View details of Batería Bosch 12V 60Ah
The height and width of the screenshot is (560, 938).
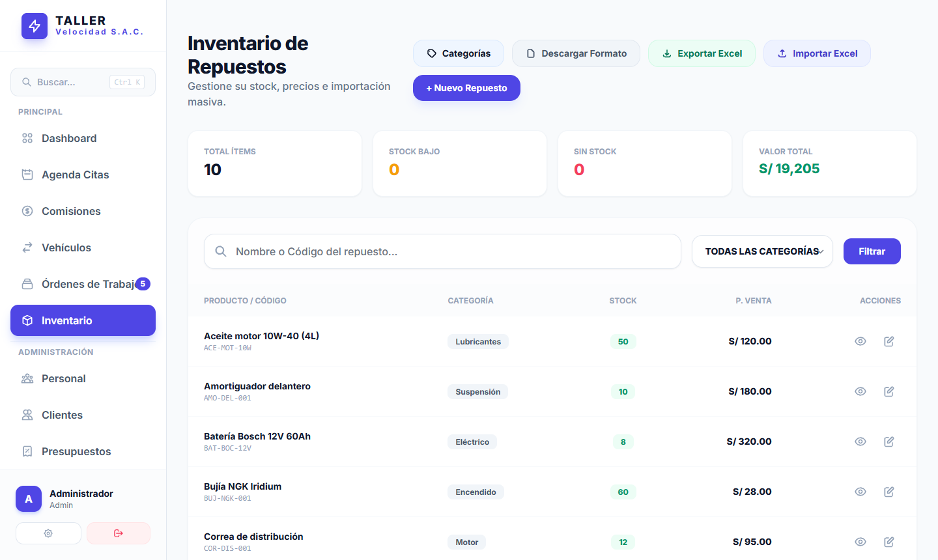[x=860, y=441]
